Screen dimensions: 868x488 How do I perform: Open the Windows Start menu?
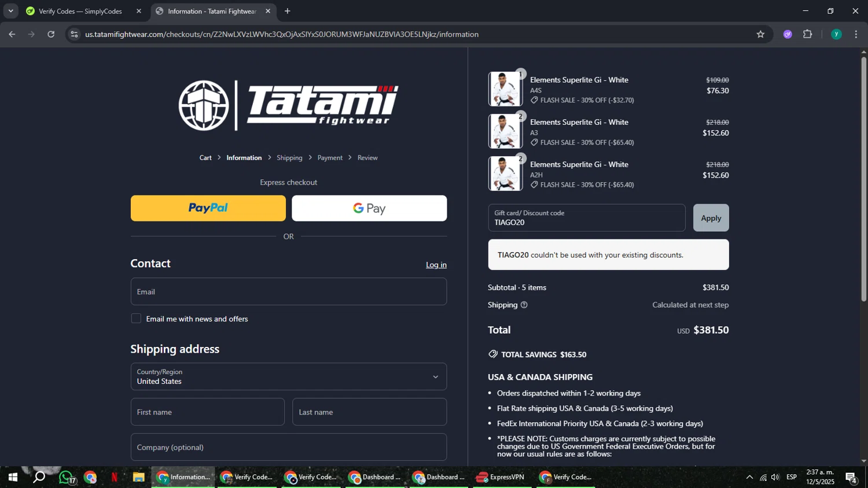(x=13, y=478)
